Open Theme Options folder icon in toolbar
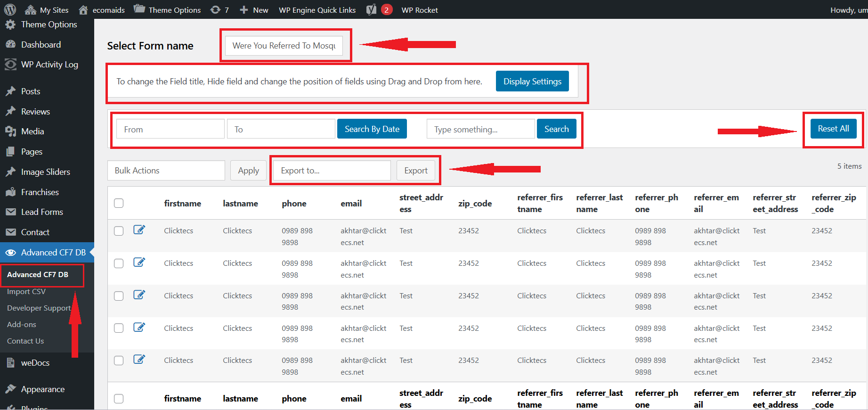868x410 pixels. (x=139, y=9)
